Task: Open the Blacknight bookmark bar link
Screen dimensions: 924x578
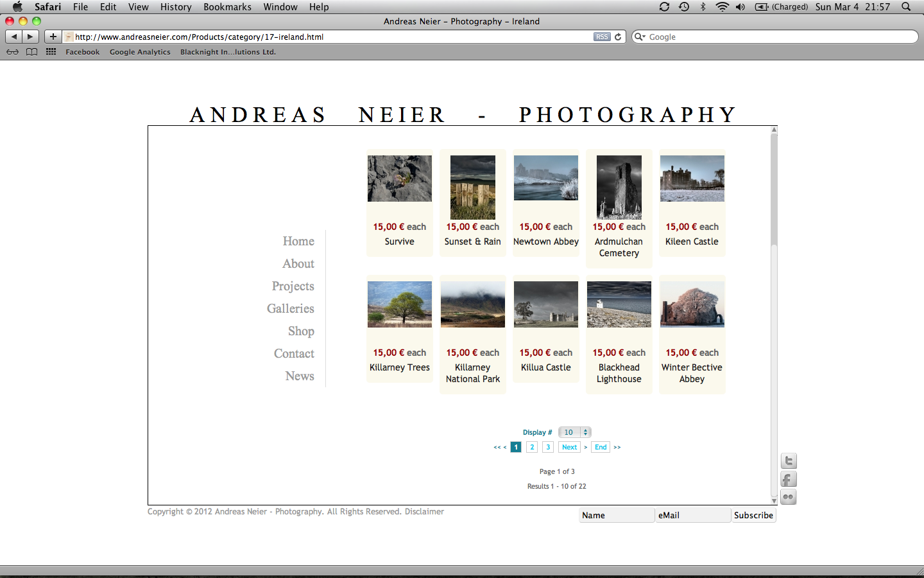Action: tap(228, 52)
